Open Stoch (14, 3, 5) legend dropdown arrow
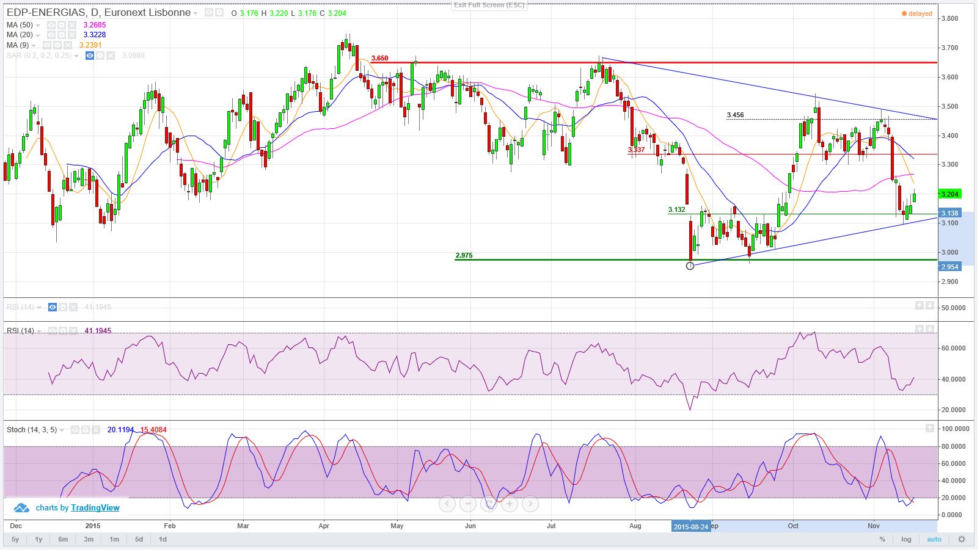 (62, 430)
